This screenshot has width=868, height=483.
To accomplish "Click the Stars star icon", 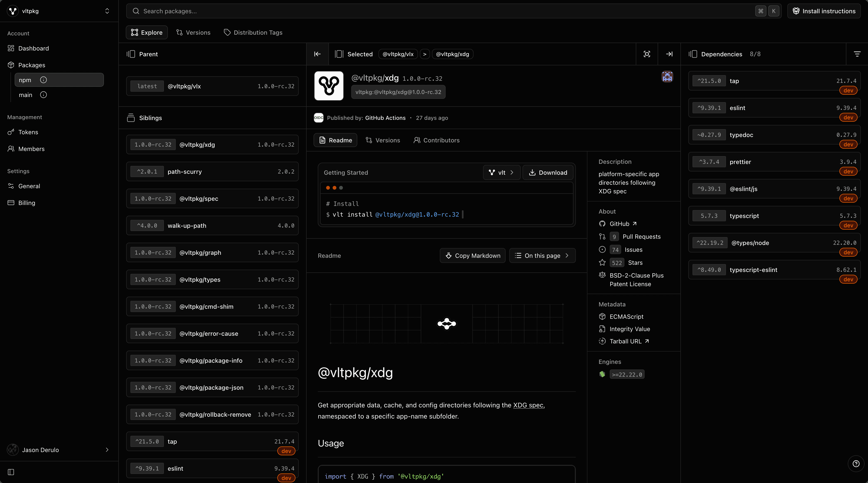I will [x=602, y=262].
